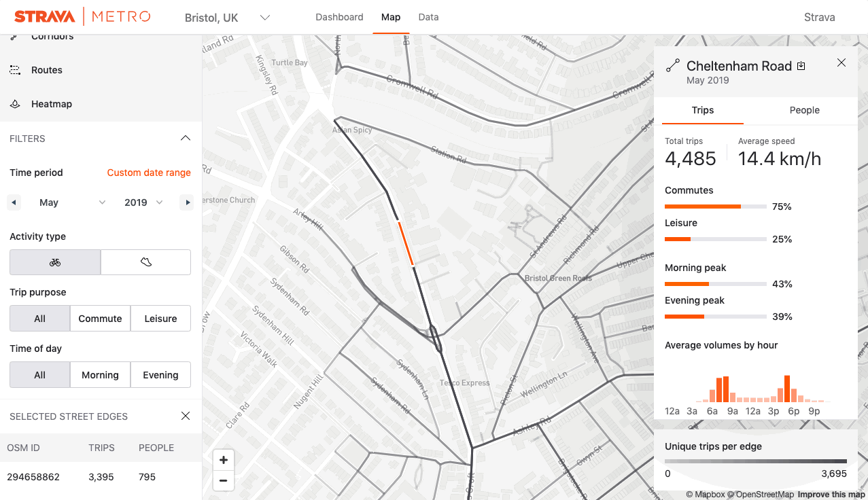Click the tallest evening bar in hourly chart
Image resolution: width=868 pixels, height=500 pixels.
[787, 389]
